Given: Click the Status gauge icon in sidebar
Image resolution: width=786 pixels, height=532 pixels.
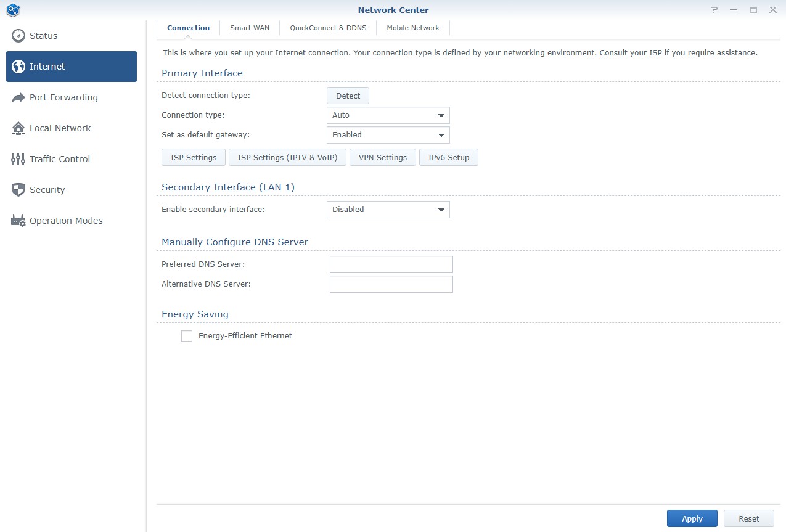Looking at the screenshot, I should pos(18,36).
